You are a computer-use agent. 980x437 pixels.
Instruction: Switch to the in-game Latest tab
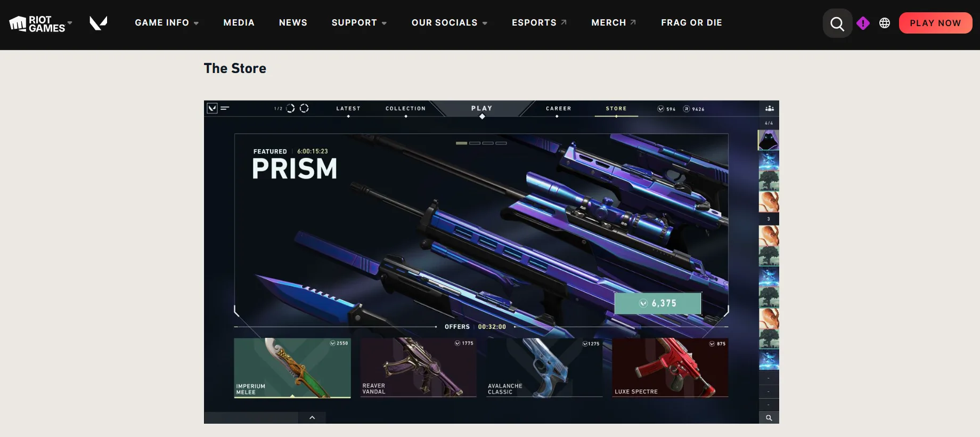(348, 109)
